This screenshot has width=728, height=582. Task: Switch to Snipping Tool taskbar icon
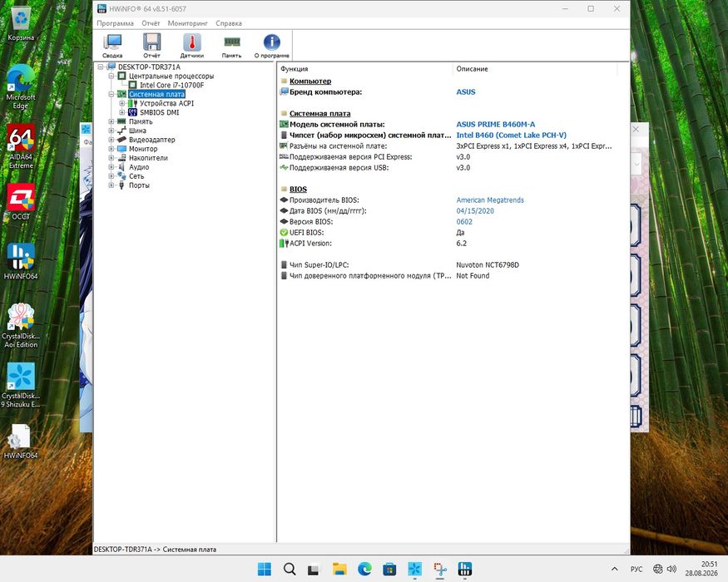pyautogui.click(x=439, y=569)
